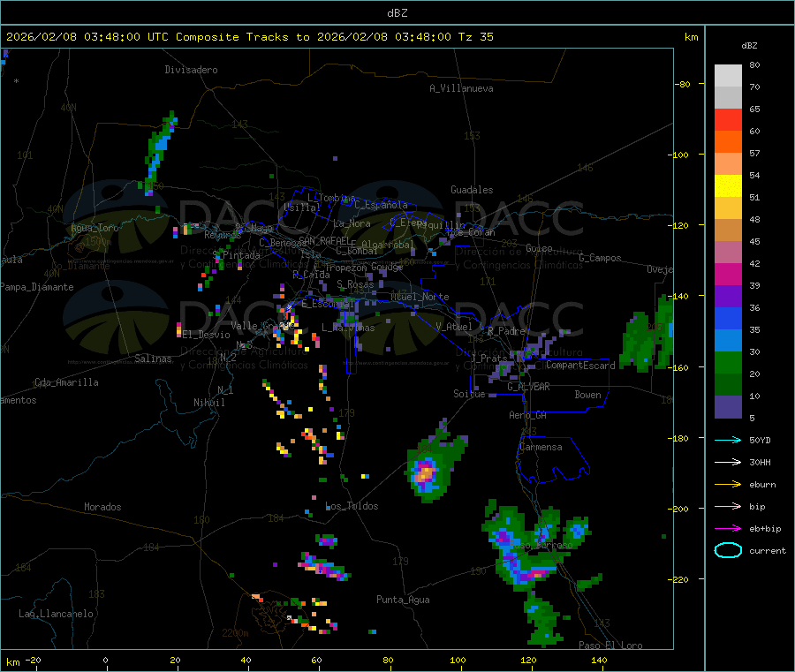Click the blue 36 dBZ legend swatch
This screenshot has width=795, height=672.
[x=728, y=318]
